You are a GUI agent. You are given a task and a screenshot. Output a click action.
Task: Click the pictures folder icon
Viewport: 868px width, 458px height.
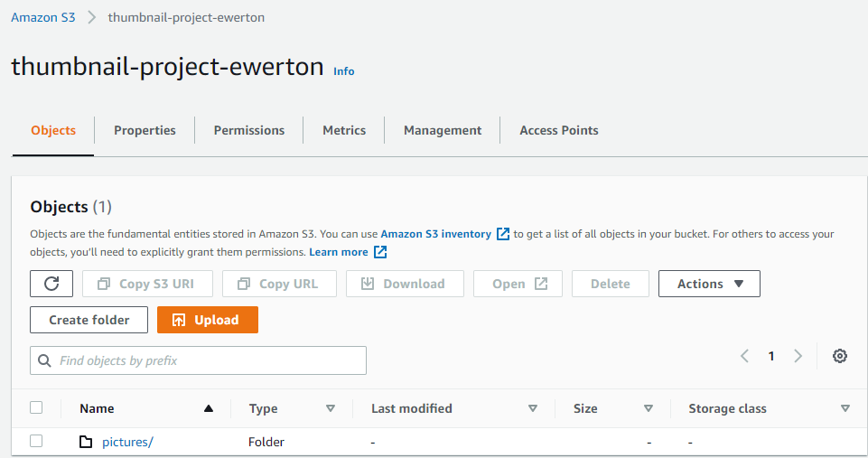86,442
